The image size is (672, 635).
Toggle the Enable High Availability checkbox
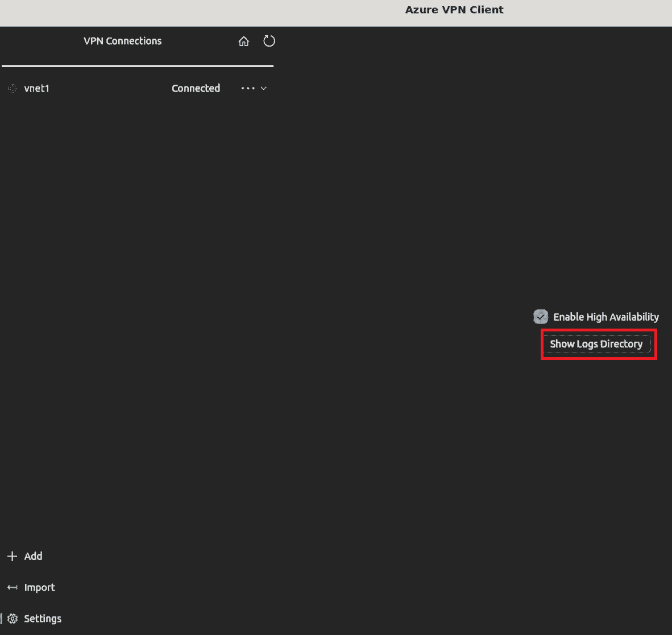tap(541, 317)
